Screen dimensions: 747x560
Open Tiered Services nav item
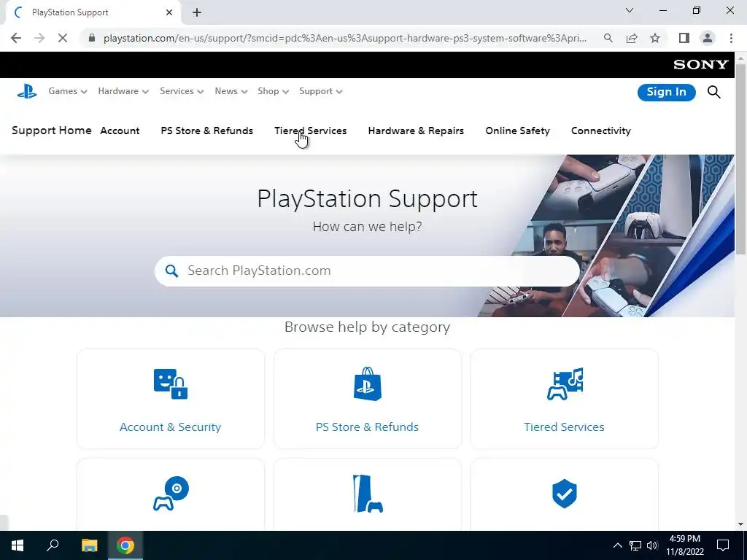[311, 131]
